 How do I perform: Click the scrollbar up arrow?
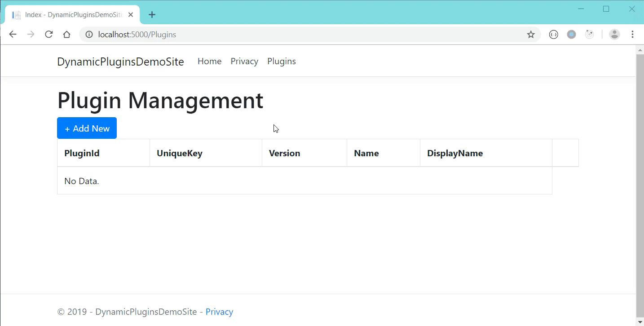[640, 49]
